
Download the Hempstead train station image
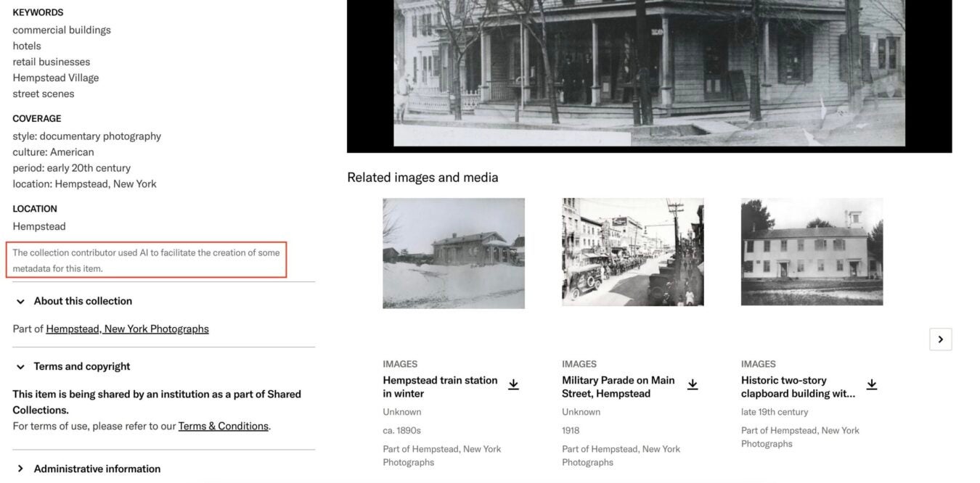pos(513,384)
